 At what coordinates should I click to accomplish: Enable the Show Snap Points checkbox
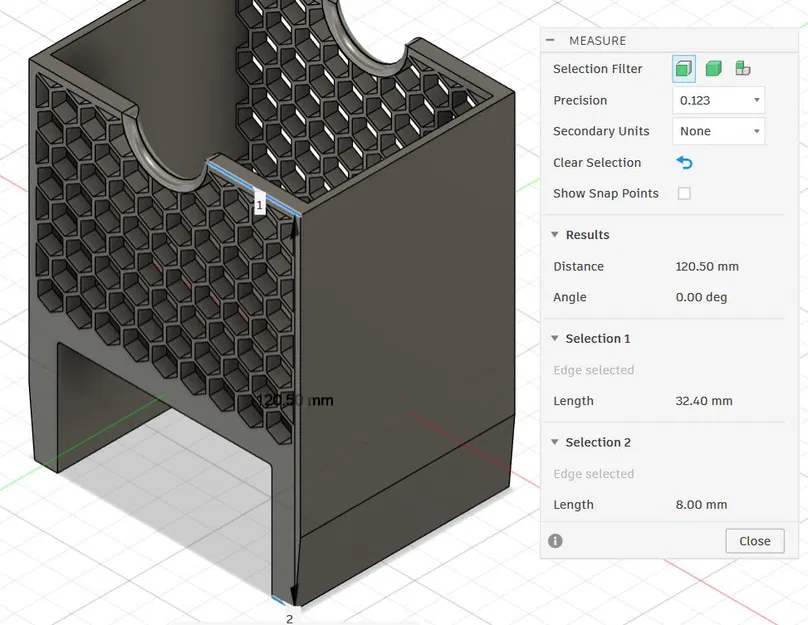point(684,194)
